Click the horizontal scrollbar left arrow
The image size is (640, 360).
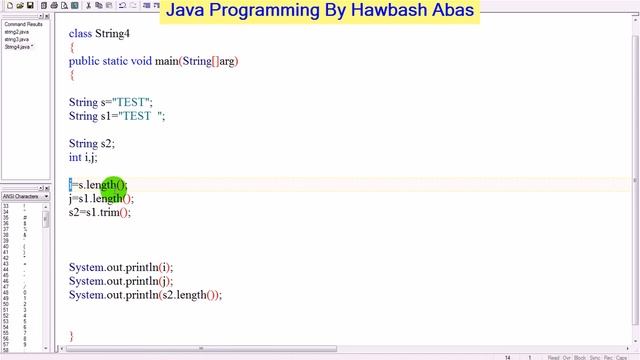click(61, 349)
